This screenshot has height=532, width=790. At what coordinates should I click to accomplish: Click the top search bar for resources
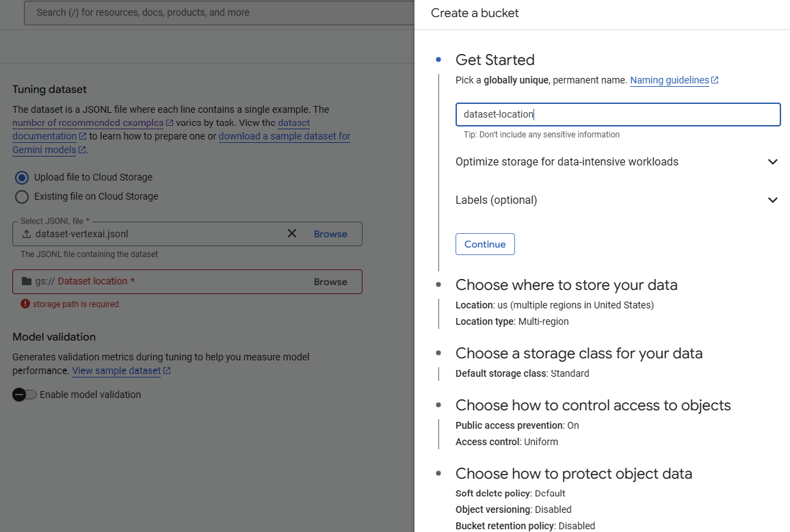[219, 12]
